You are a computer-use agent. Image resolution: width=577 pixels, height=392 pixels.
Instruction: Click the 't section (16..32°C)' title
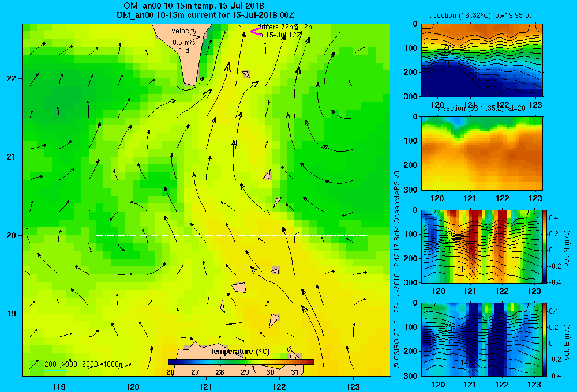pos(480,16)
